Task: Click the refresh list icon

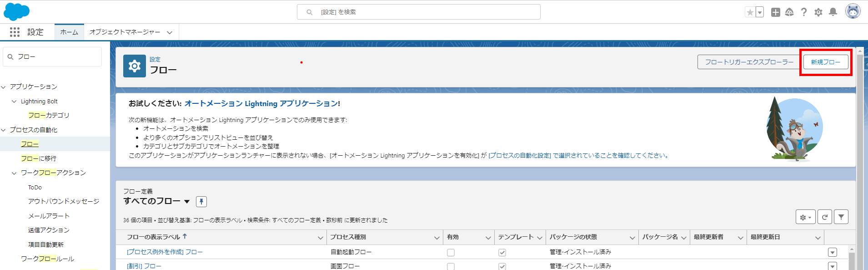Action: pyautogui.click(x=825, y=217)
